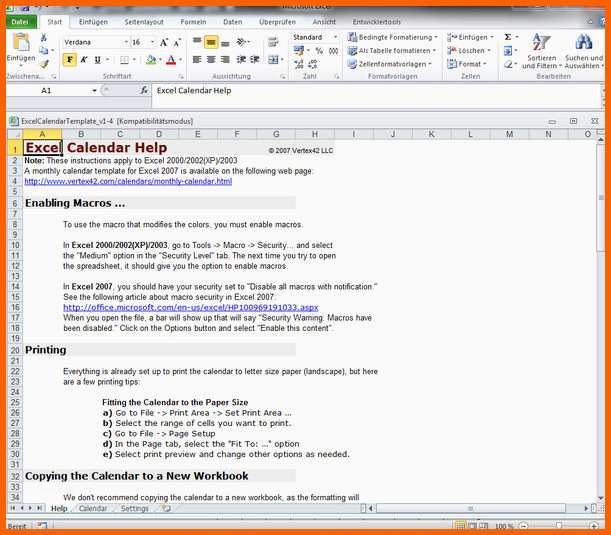Open the Standard number format dropdown
611x535 pixels.
335,37
